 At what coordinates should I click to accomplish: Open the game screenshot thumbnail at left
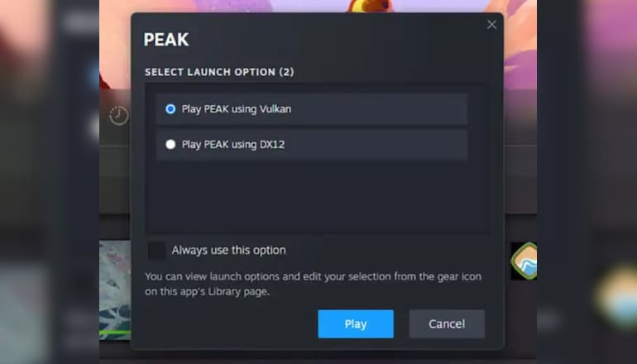115,288
